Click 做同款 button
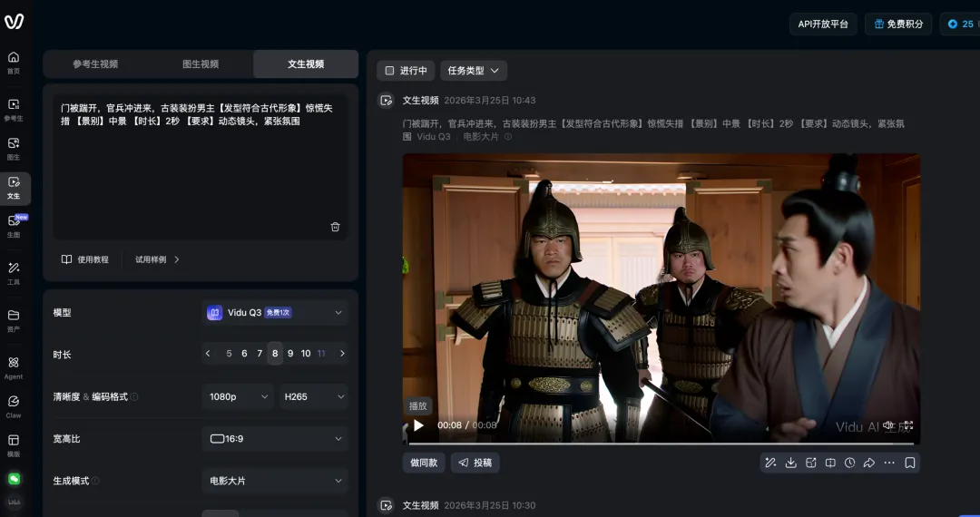Image resolution: width=980 pixels, height=517 pixels. click(x=424, y=463)
